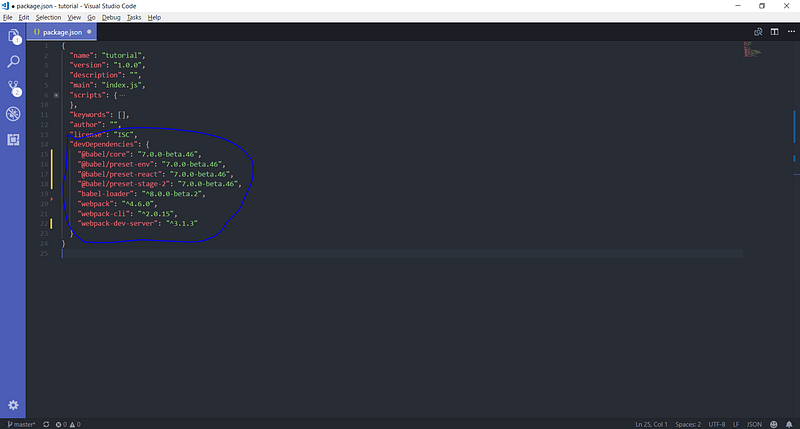
Task: Open the Debug menu
Action: (x=111, y=17)
